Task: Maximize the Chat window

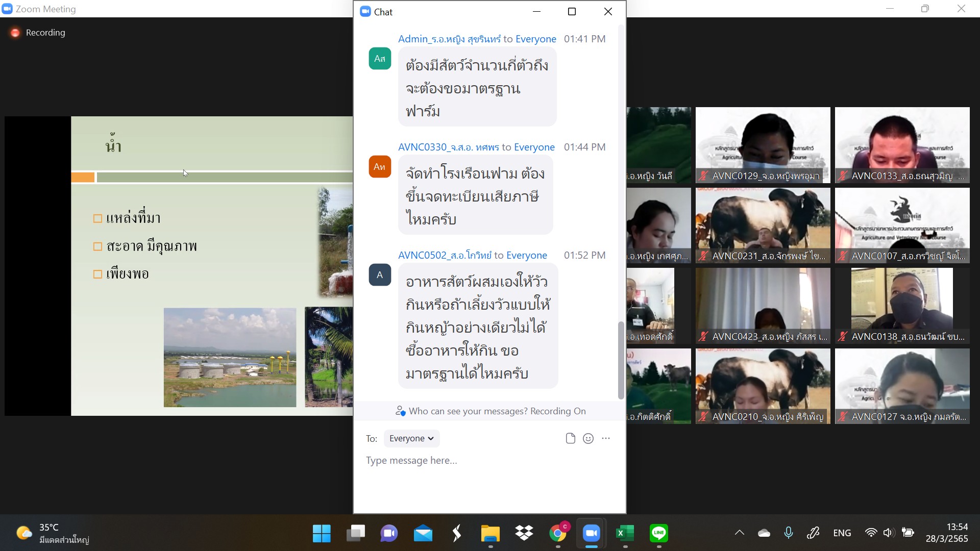Action: [572, 12]
